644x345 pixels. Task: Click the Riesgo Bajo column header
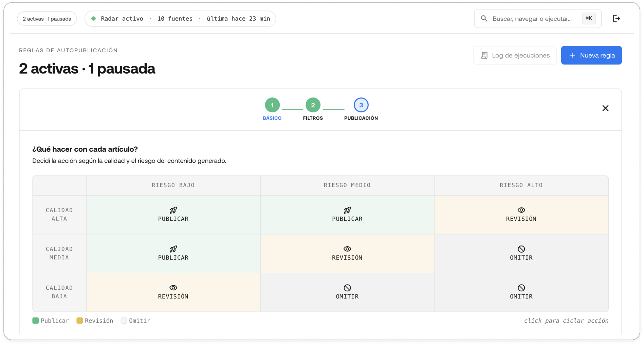pos(173,185)
